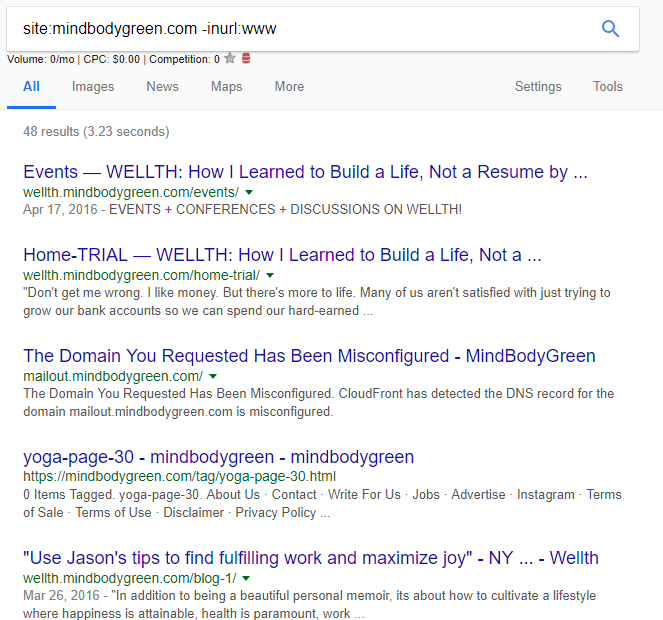Expand the arrow next to mailout.mindbodygreen.com/
The image size is (663, 620).
point(214,377)
